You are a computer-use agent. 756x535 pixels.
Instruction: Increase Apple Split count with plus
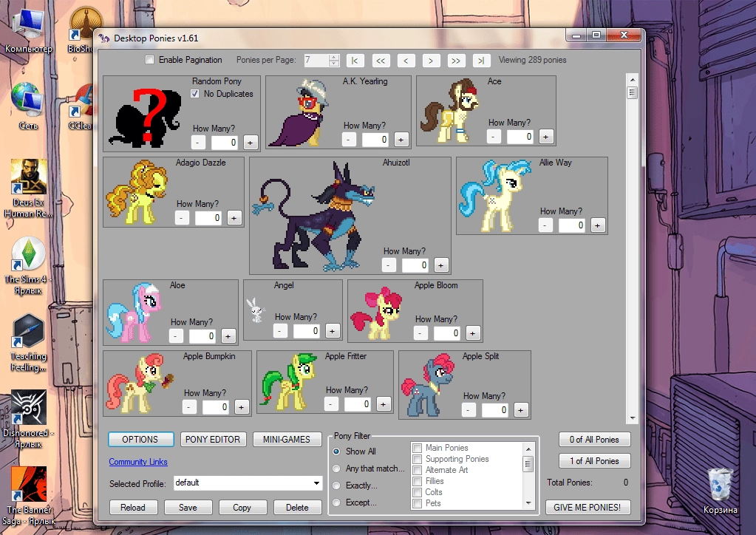click(520, 410)
